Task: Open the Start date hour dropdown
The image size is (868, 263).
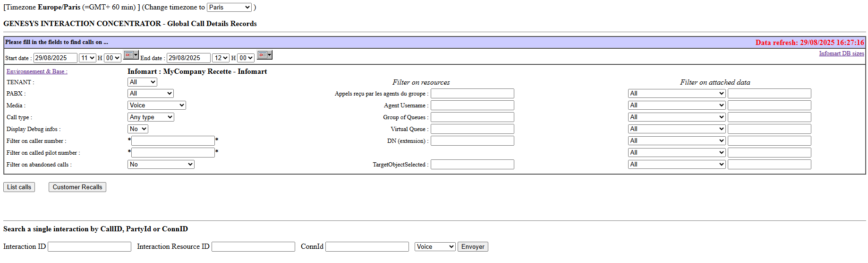Action: click(x=87, y=58)
